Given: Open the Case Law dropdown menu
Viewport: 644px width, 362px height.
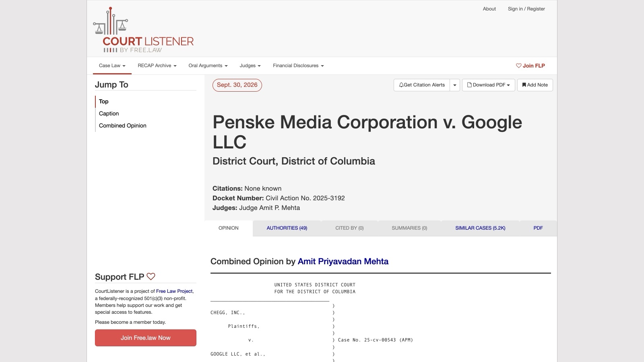Looking at the screenshot, I should [x=112, y=66].
